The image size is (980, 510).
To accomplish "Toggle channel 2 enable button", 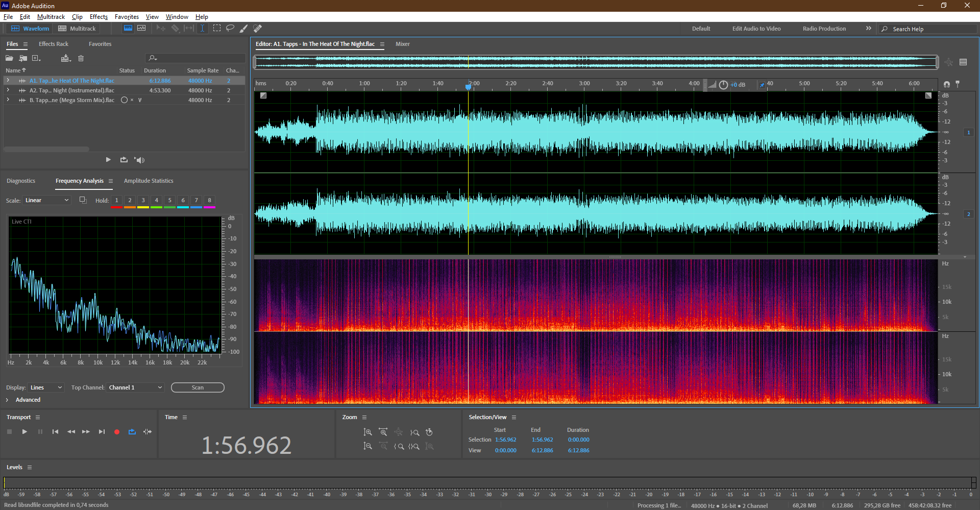I will point(968,214).
